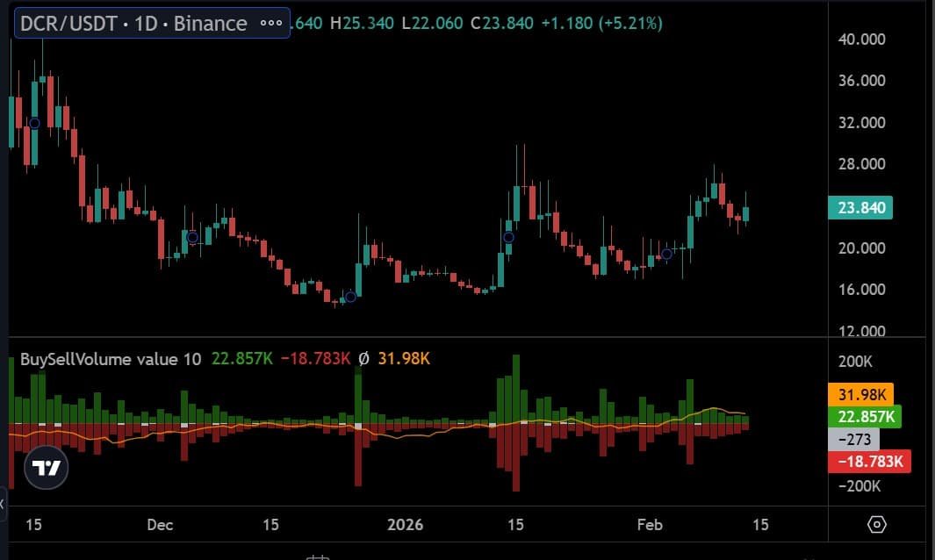The image size is (935, 560).
Task: Expand the collapsed panel at left edge
Action: 3,504
